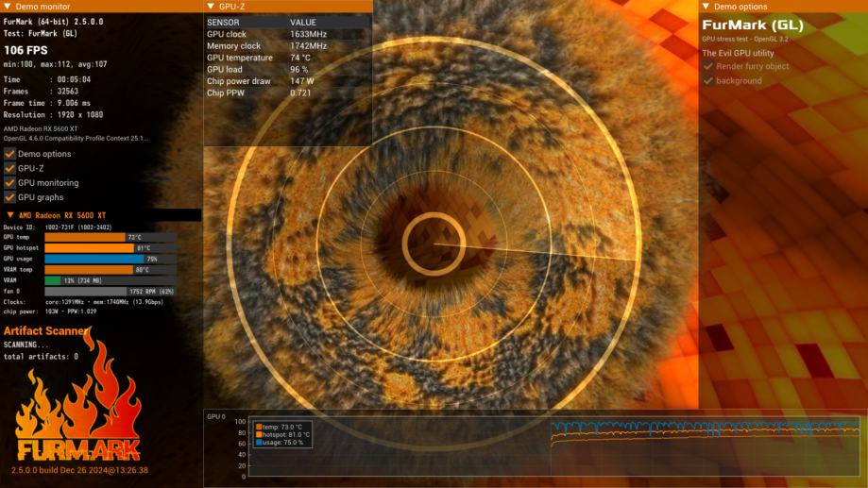Click the SENSOR column header in GPU-Z
The height and width of the screenshot is (488, 868).
click(223, 22)
